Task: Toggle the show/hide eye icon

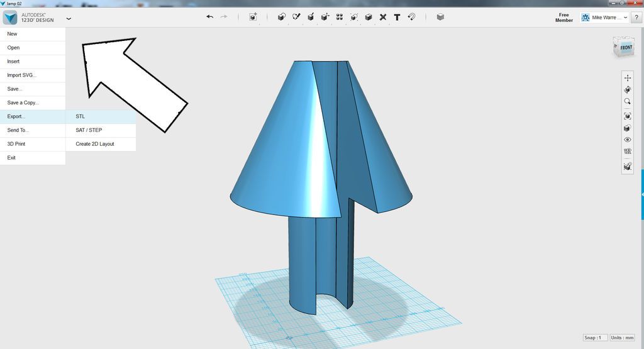Action: (x=628, y=140)
